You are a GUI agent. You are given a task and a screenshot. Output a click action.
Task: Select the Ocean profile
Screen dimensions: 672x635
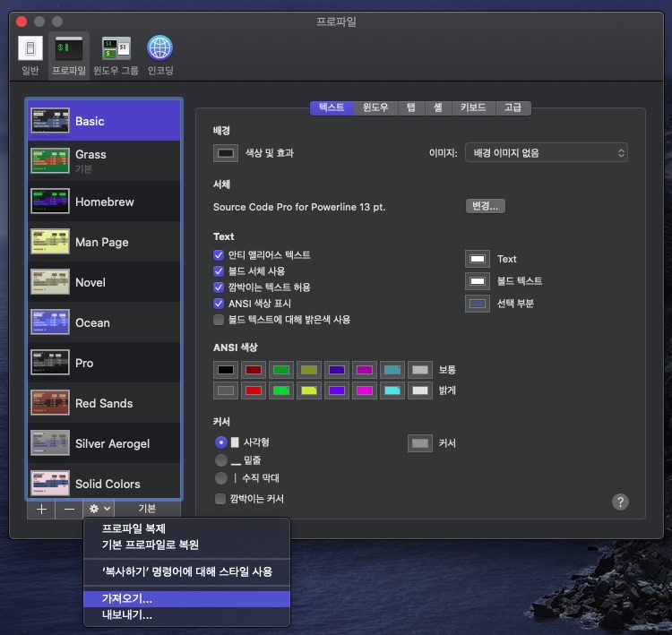tap(104, 322)
